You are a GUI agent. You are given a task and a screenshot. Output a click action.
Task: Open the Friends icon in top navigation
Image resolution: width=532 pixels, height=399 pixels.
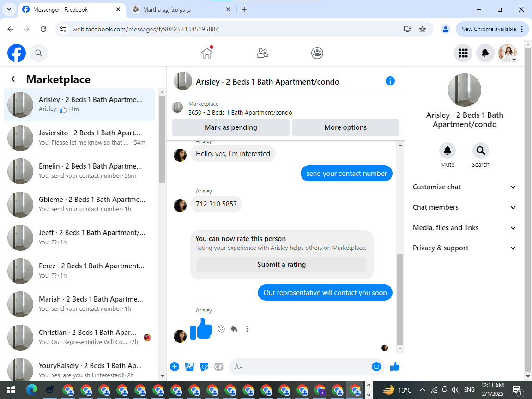click(x=262, y=53)
